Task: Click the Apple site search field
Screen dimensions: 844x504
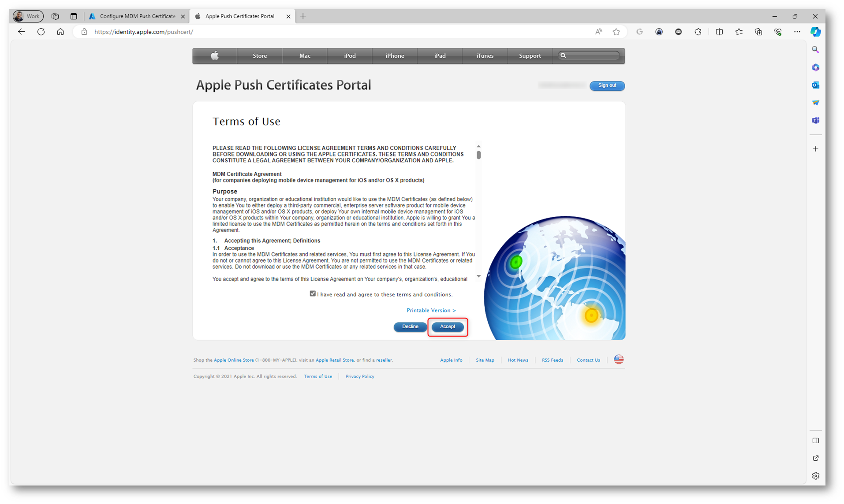Action: click(x=589, y=56)
